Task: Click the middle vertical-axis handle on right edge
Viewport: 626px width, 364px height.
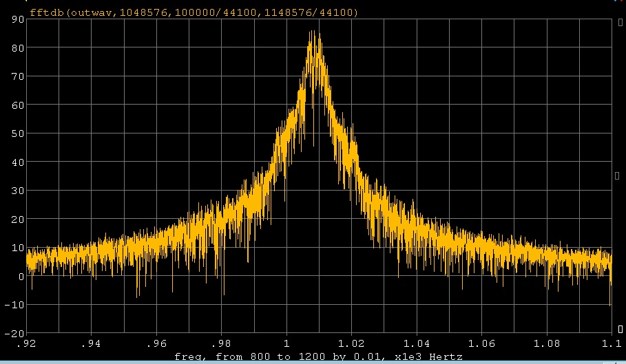Action: coord(617,175)
